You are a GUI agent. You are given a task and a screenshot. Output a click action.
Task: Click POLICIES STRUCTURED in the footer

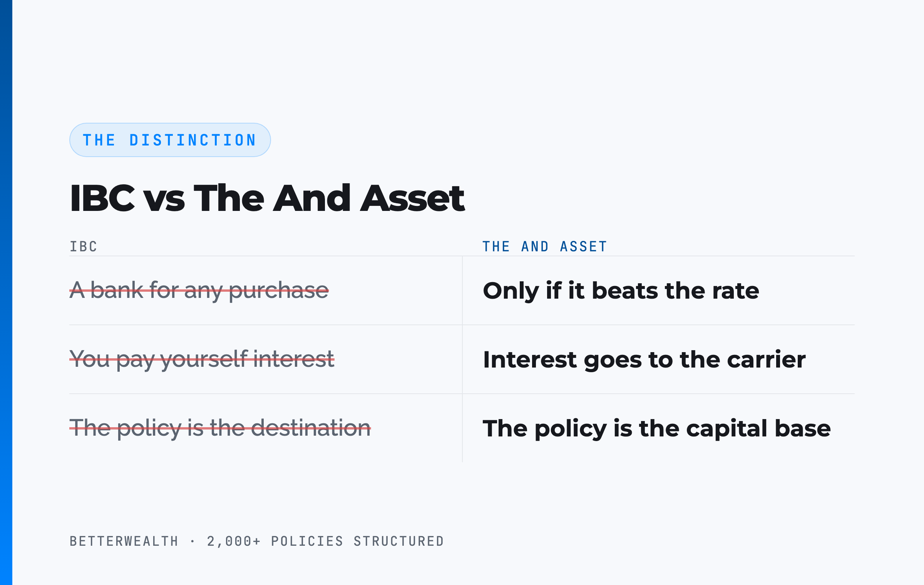tap(358, 541)
